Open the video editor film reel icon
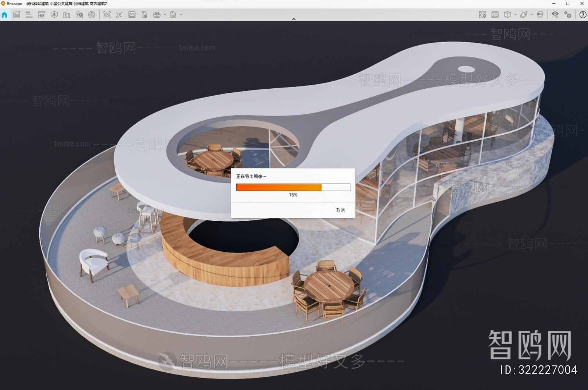Screen dimensions: 588x390 click(92, 15)
